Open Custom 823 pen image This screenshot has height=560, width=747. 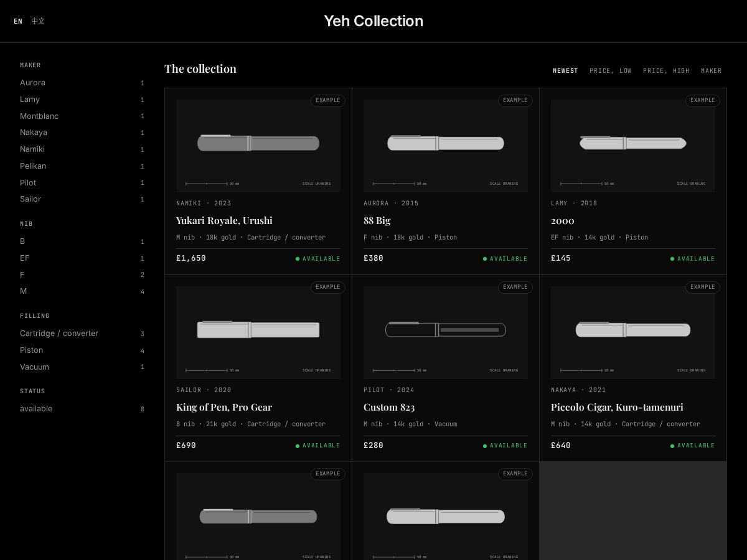tap(446, 332)
